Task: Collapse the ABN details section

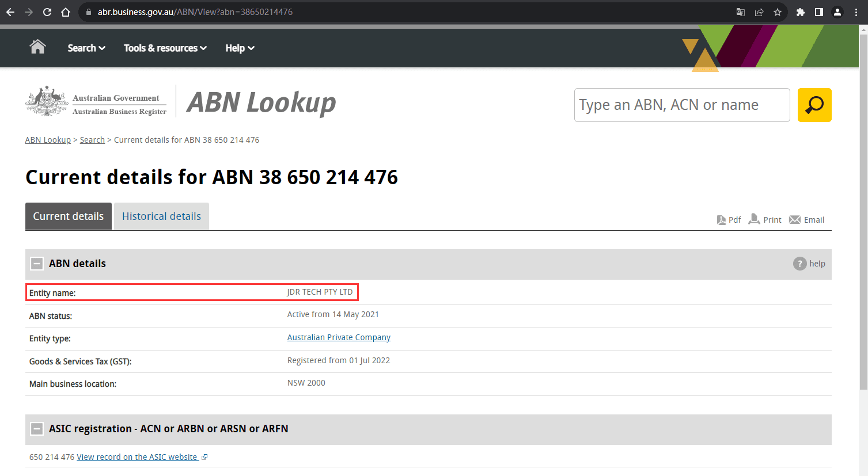Action: coord(37,264)
